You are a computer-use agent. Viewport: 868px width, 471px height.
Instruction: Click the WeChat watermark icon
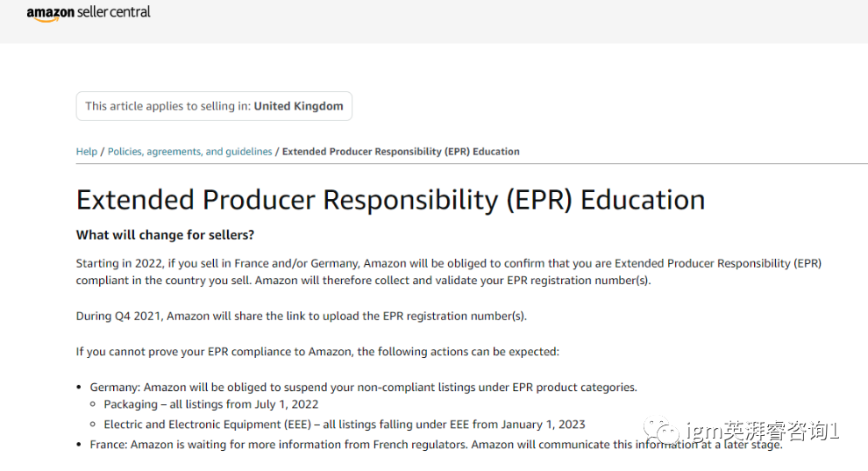(661, 430)
